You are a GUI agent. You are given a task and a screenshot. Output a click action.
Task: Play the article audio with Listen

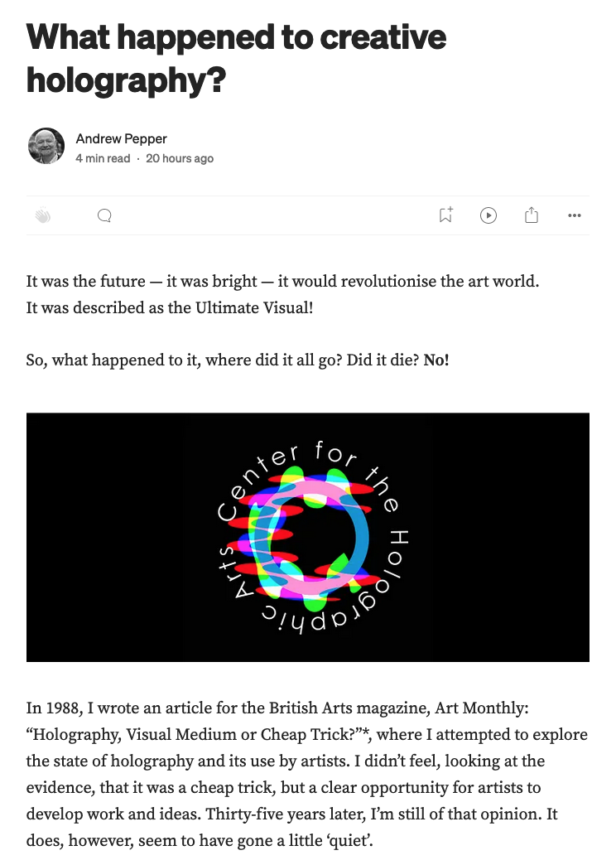click(488, 215)
